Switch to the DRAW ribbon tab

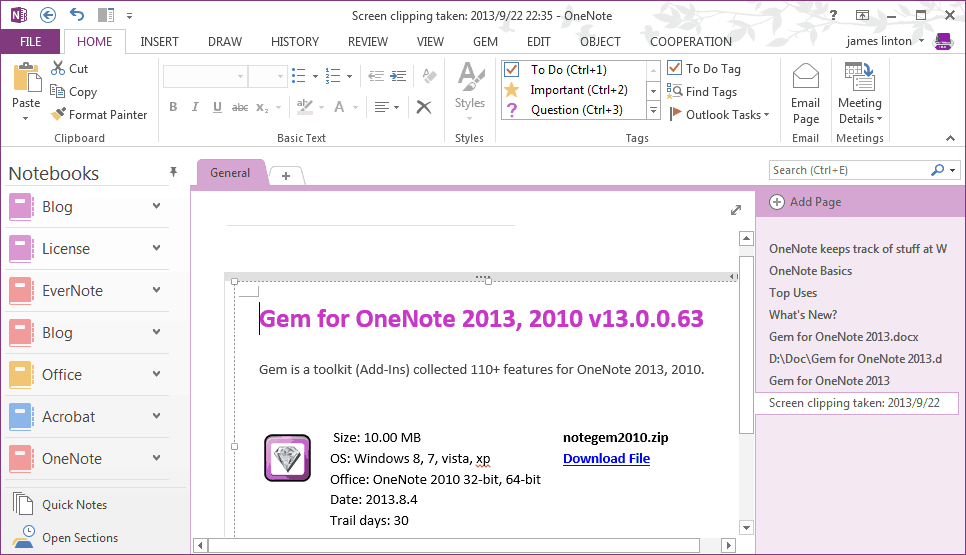coord(225,41)
